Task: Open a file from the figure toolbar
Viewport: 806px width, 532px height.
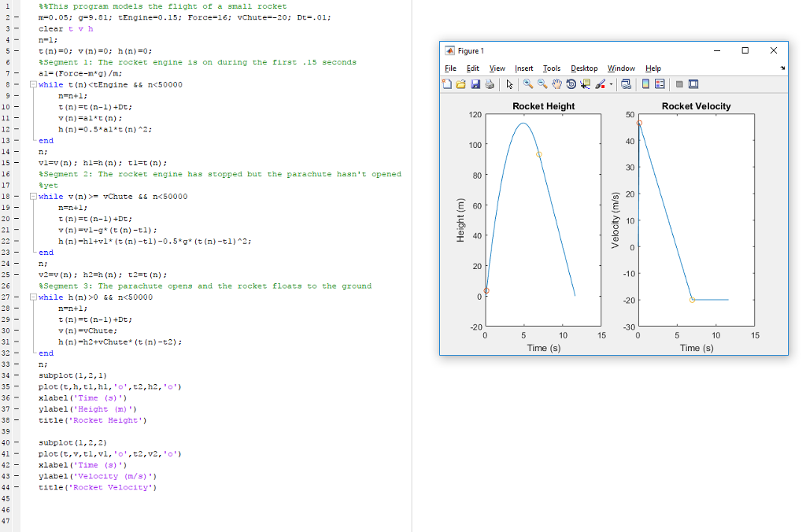Action: (460, 83)
